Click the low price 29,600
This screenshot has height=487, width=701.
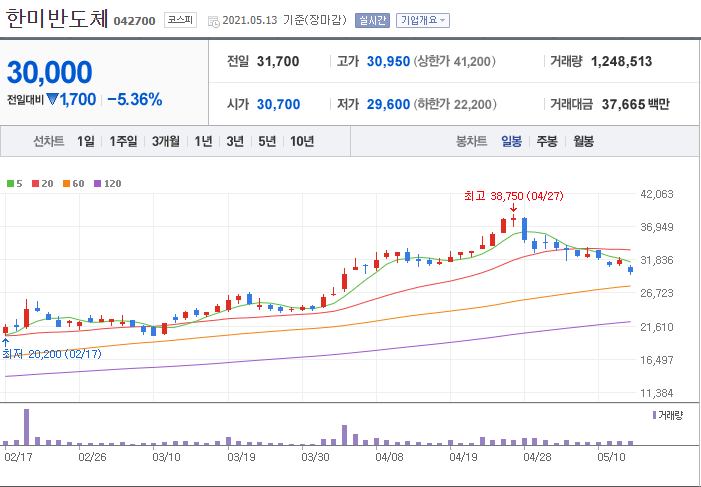389,104
